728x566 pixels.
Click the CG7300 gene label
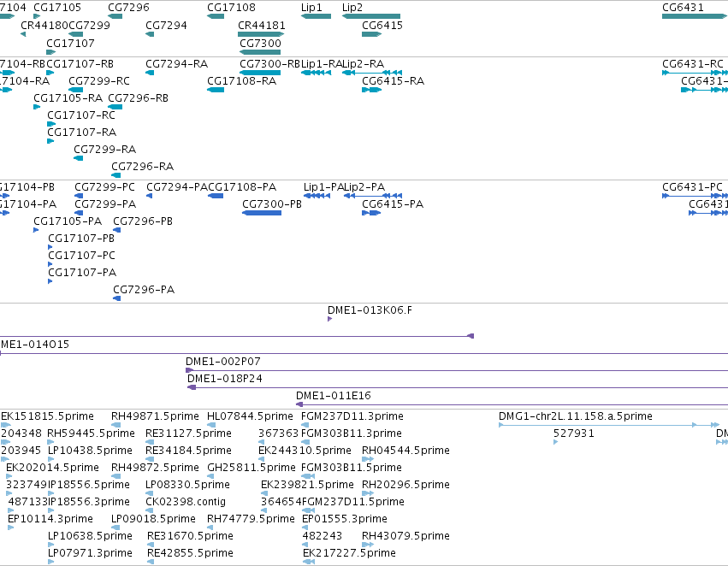260,43
